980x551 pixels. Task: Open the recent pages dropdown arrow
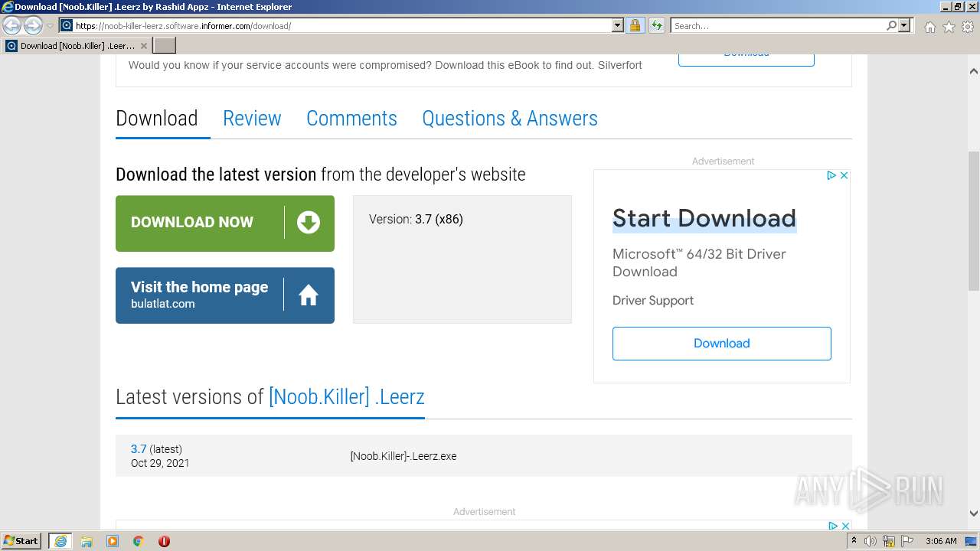[x=50, y=26]
